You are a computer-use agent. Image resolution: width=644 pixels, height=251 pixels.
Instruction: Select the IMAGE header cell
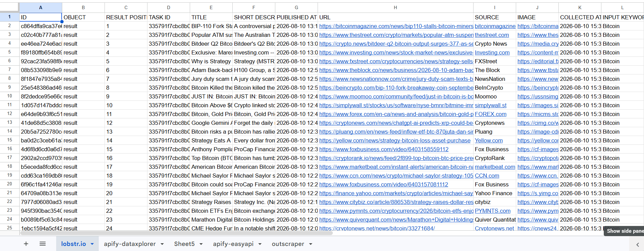coord(537,17)
